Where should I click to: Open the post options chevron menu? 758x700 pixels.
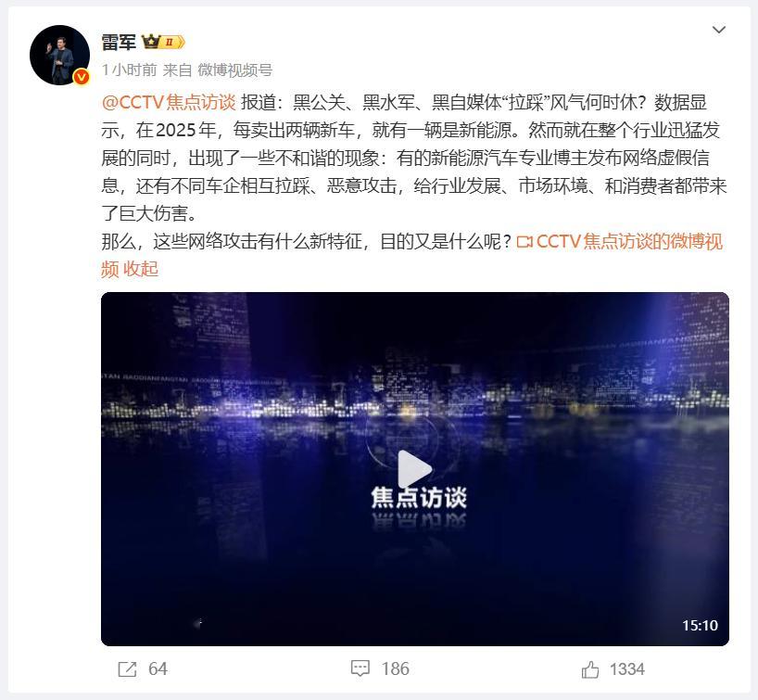(x=719, y=30)
